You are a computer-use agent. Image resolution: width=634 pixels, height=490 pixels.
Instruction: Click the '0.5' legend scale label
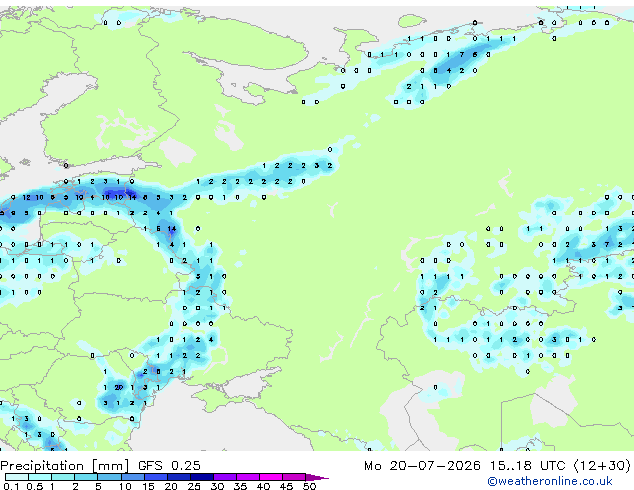pyautogui.click(x=34, y=486)
